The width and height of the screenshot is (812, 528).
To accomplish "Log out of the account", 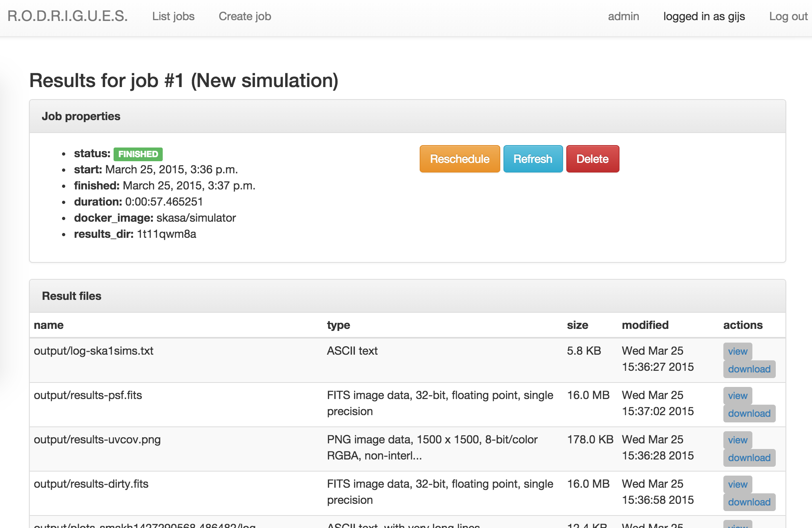I will click(x=788, y=16).
